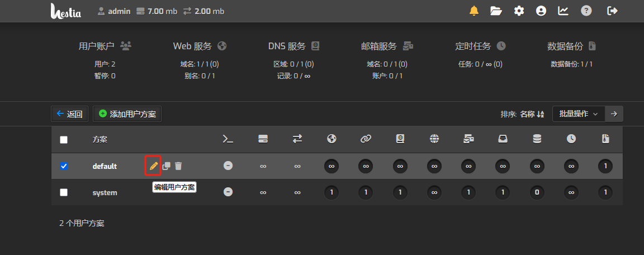644x255 pixels.
Task: Open server settings gear icon
Action: click(x=519, y=11)
